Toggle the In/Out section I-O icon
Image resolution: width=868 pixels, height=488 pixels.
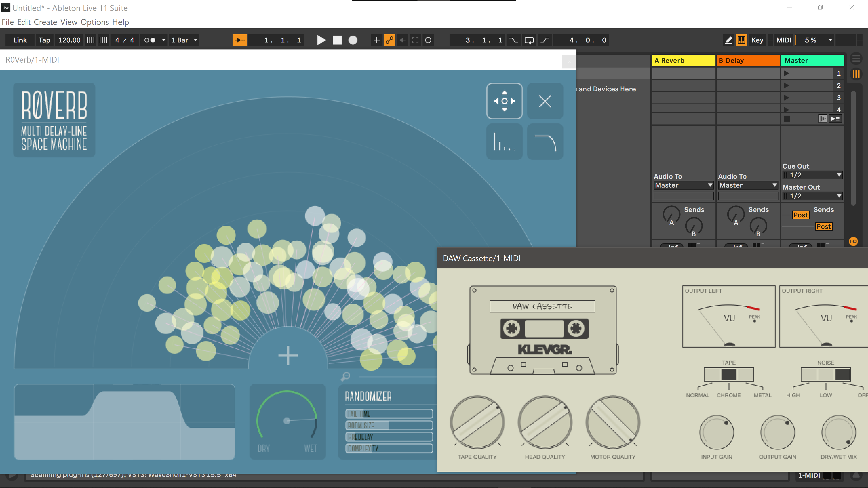[x=854, y=241]
